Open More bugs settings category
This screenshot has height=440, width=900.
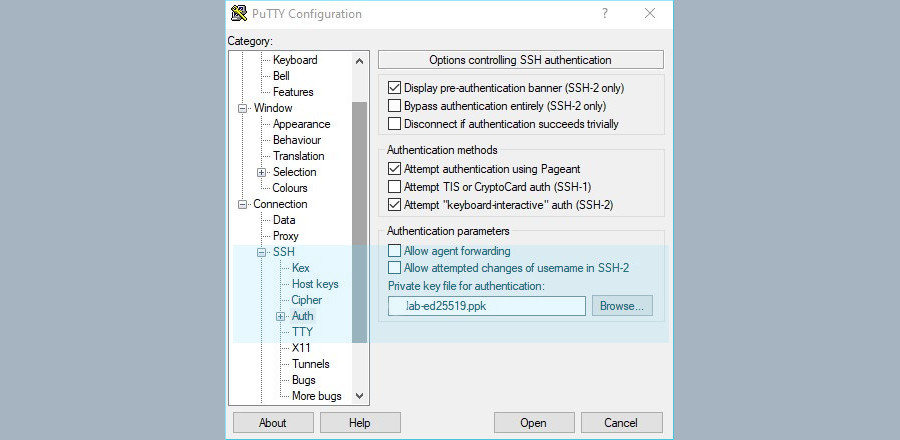tap(317, 396)
